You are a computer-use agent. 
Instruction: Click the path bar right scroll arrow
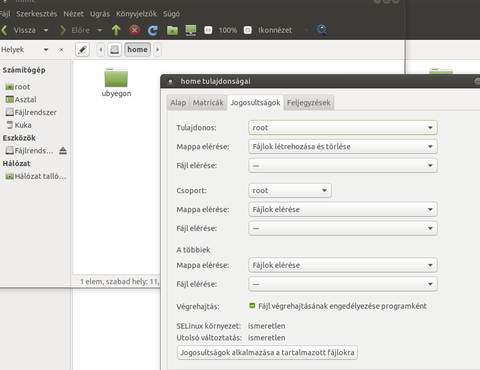pyautogui.click(x=157, y=50)
